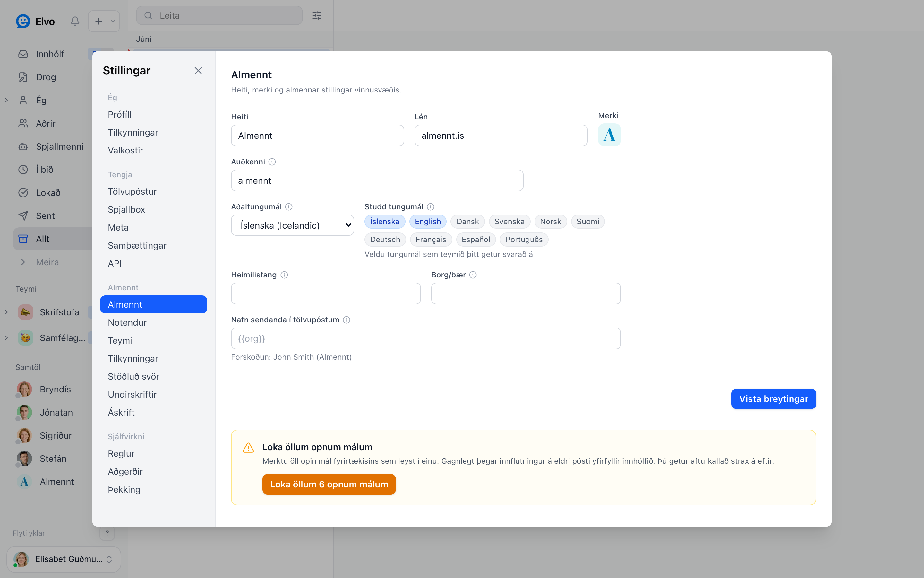This screenshot has height=578, width=924.
Task: Open Elísabet user account switcher
Action: click(x=64, y=559)
